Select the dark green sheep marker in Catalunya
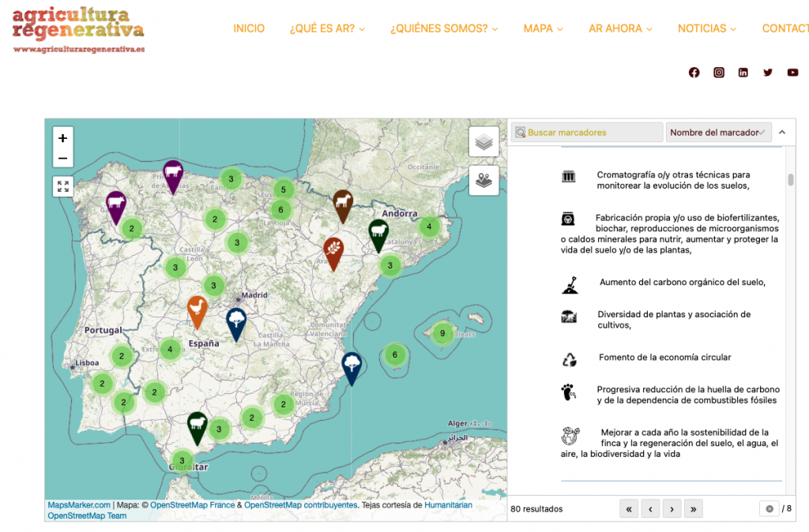 [378, 234]
